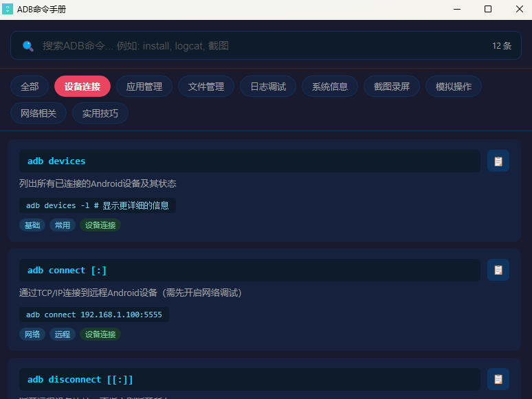
Task: Click the 基础 tag on adb devices
Action: pyautogui.click(x=32, y=225)
